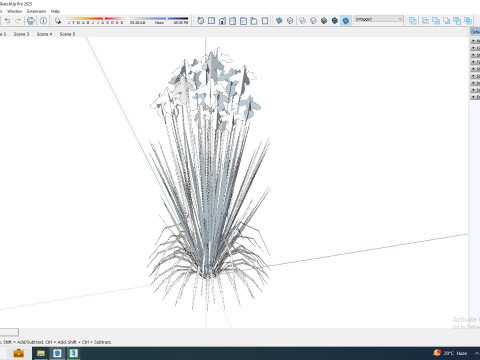This screenshot has height=360, width=480.
Task: Open Model Info via the info icon
Action: pyautogui.click(x=43, y=21)
